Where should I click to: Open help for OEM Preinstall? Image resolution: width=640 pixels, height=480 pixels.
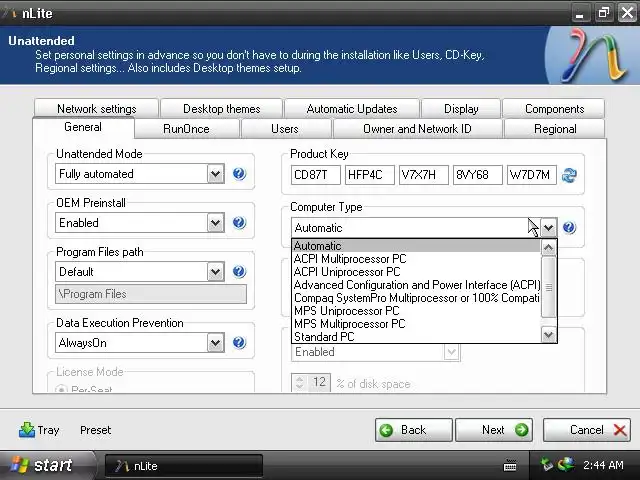click(x=239, y=223)
